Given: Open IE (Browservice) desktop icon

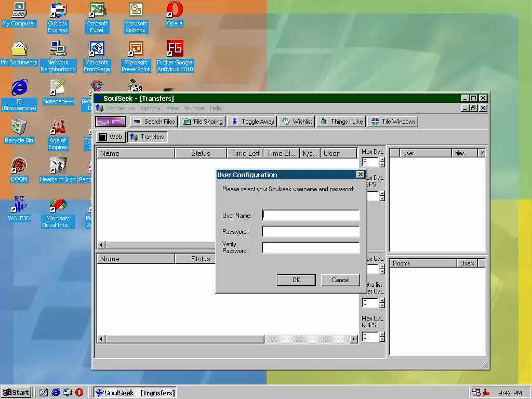Looking at the screenshot, I should [x=19, y=96].
